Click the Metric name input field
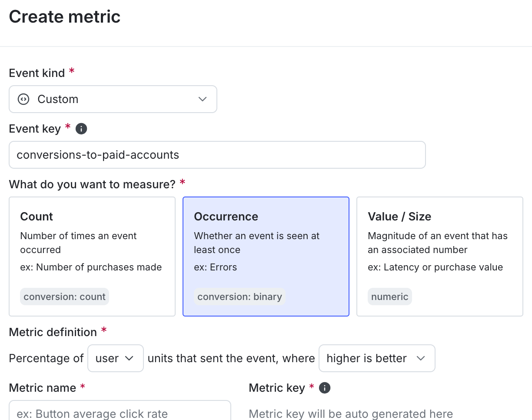Viewport: 532px width, 420px height. coord(120,413)
